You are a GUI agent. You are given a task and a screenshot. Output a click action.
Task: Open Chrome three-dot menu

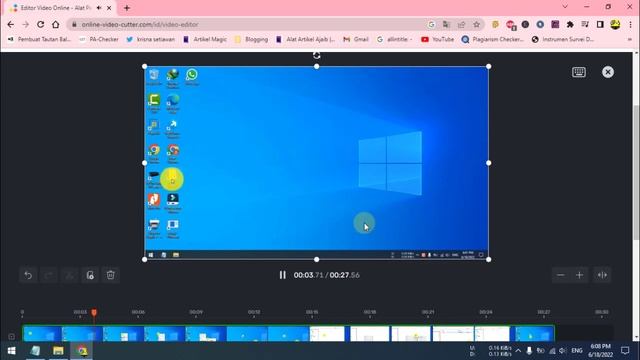point(630,24)
